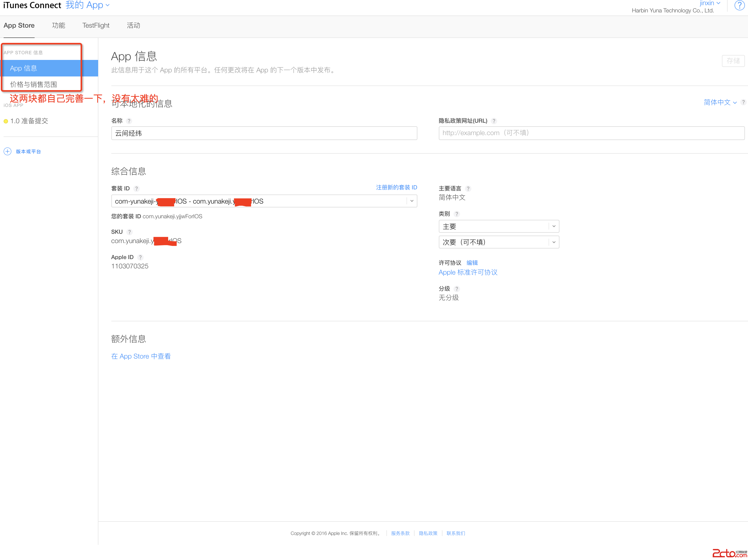Click the question mark next to Apple ID
748x560 pixels.
140,257
